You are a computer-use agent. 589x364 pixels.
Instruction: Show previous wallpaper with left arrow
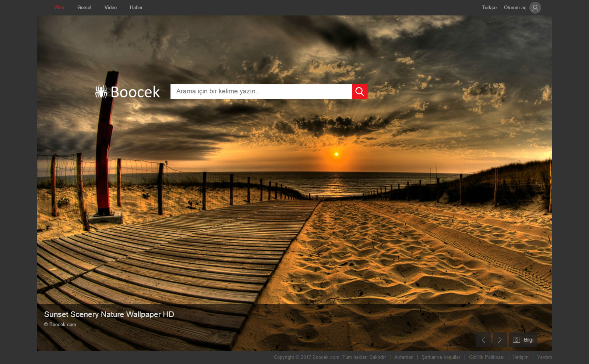tap(483, 340)
